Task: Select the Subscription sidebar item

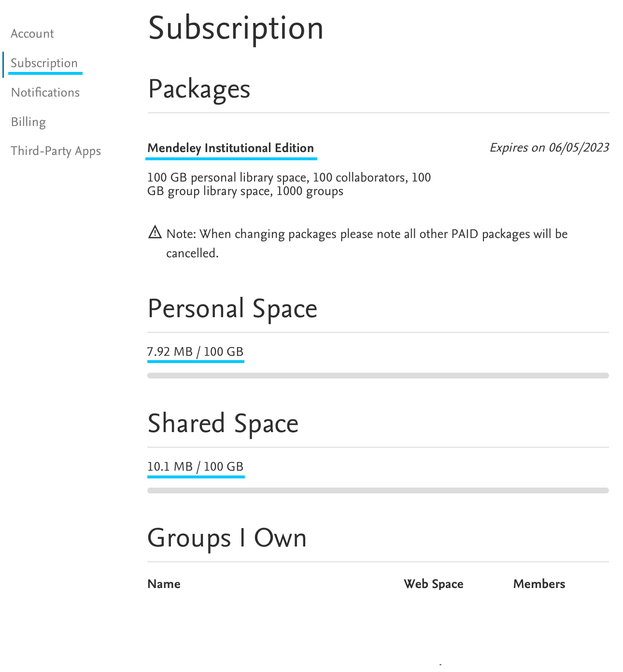Action: [44, 63]
